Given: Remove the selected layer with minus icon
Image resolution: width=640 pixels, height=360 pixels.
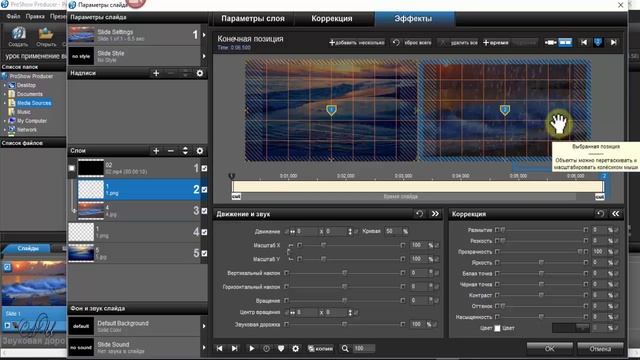Looking at the screenshot, I should [171, 151].
